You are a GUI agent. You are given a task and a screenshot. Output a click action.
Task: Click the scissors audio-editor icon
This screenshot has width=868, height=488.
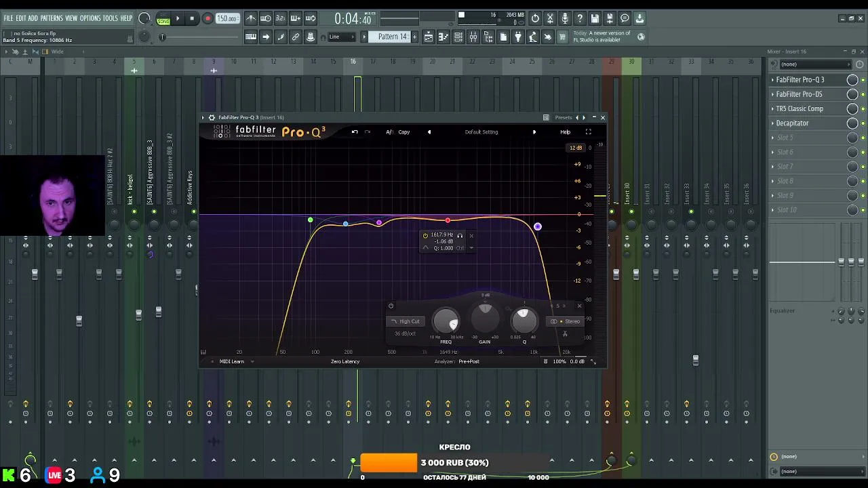550,18
